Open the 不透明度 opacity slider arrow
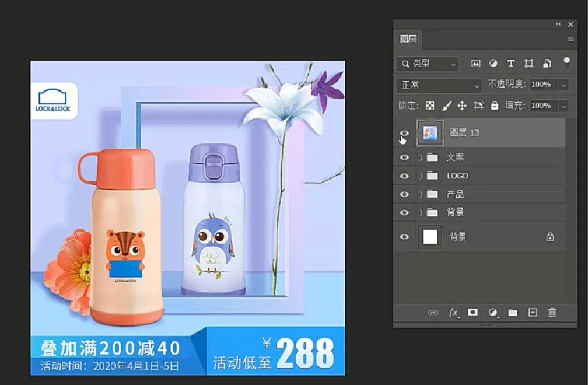This screenshot has height=385, width=588. pyautogui.click(x=563, y=85)
